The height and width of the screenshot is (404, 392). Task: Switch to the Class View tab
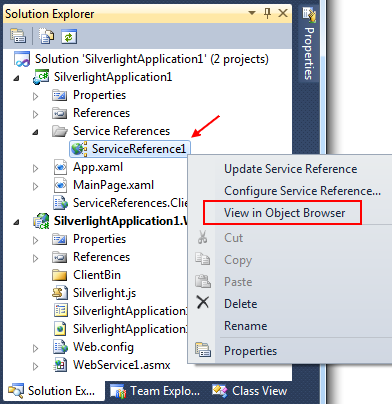click(250, 391)
